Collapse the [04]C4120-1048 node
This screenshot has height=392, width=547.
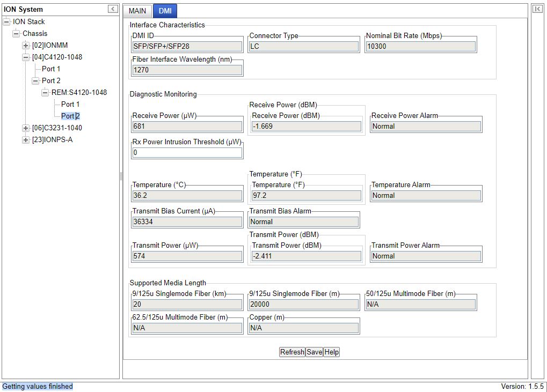[x=26, y=57]
